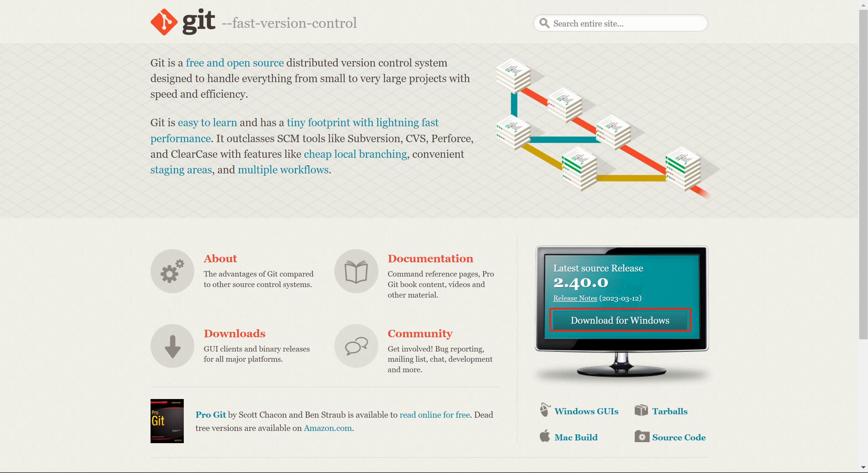The height and width of the screenshot is (473, 868).
Task: Click the Source Code gear icon
Action: (641, 436)
